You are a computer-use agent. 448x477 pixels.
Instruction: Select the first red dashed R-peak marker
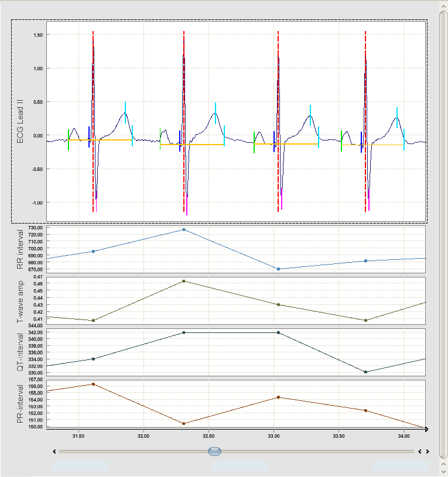93,117
